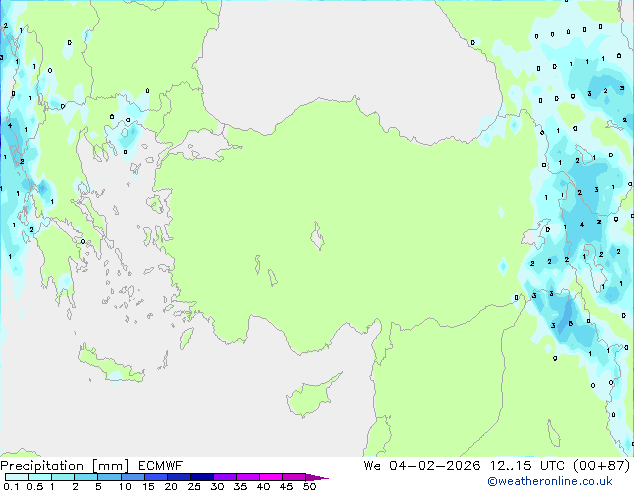634x490 pixels.
Task: Select the 10–15 mm legend color swatch
Action: coord(132,477)
